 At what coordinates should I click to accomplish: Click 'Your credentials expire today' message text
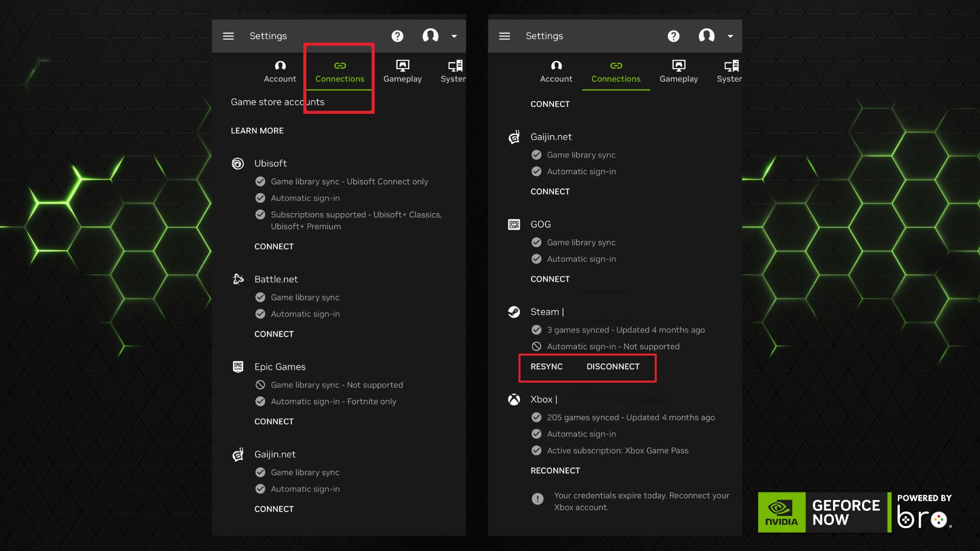[642, 502]
